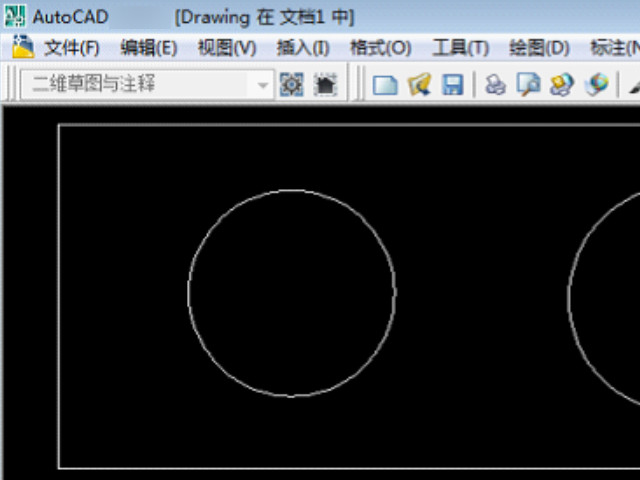Open the 文件(F) menu

point(72,48)
